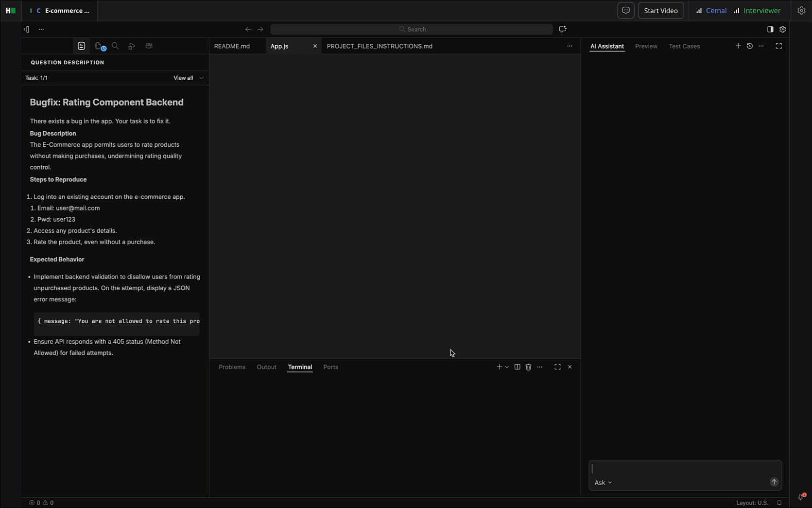Open the file explorer with pending changes

(99, 46)
